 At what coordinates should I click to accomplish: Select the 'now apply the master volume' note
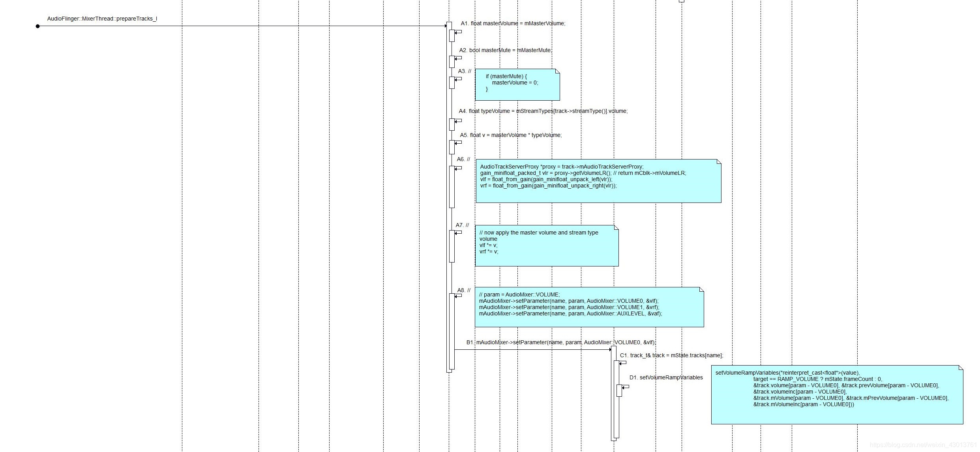click(x=547, y=246)
